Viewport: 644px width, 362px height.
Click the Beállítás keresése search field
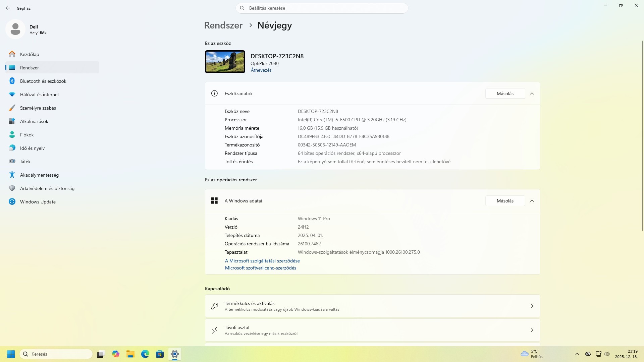click(322, 8)
